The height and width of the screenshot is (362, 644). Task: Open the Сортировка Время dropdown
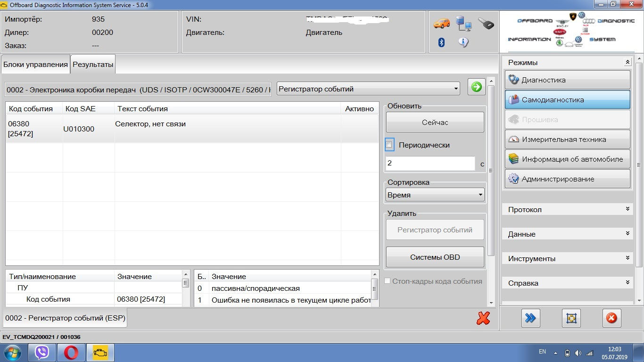point(435,195)
